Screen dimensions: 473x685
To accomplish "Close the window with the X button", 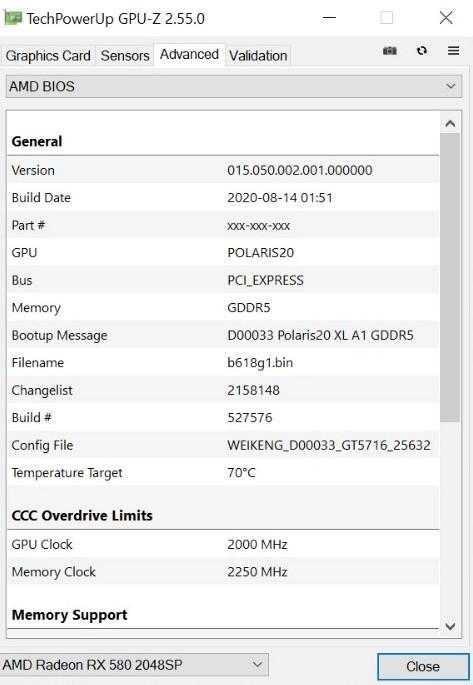I will point(446,18).
